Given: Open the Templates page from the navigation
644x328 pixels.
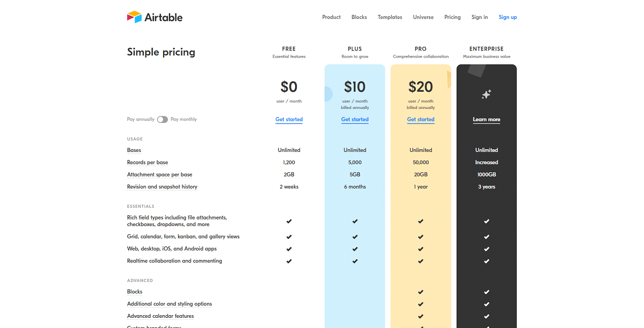Looking at the screenshot, I should point(390,17).
